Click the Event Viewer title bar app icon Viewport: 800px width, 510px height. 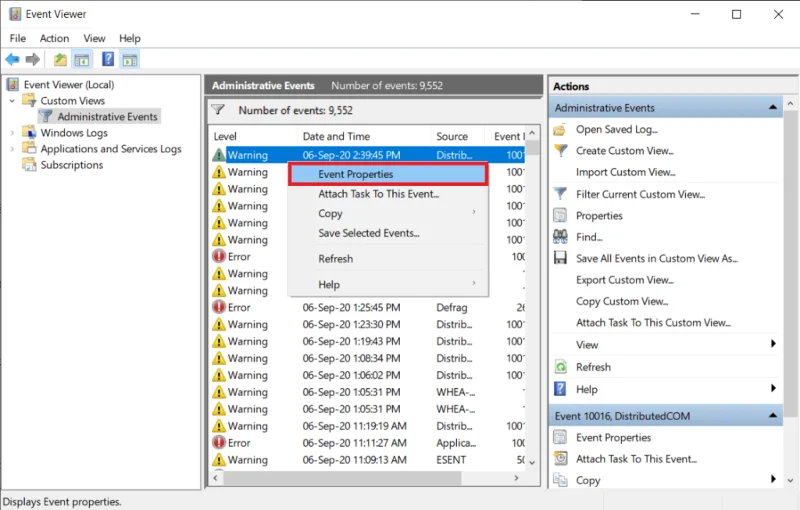(15, 14)
